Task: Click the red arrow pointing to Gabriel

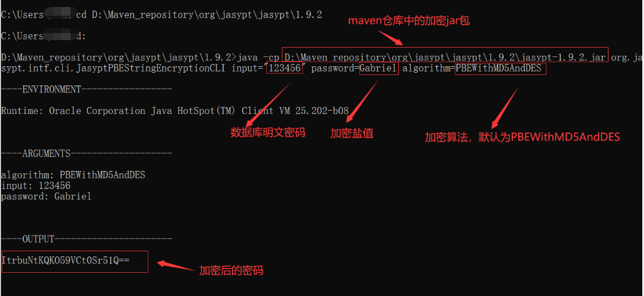Action: pos(362,101)
